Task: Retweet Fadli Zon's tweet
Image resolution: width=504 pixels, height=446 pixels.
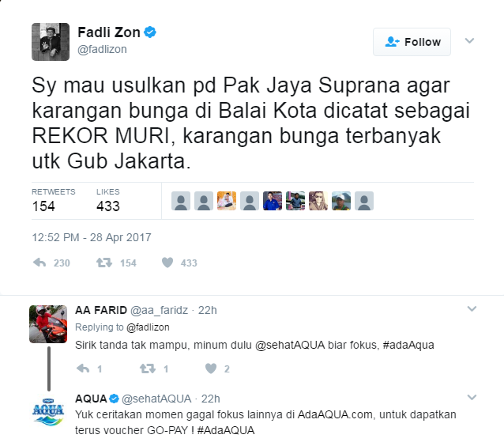Action: (104, 263)
